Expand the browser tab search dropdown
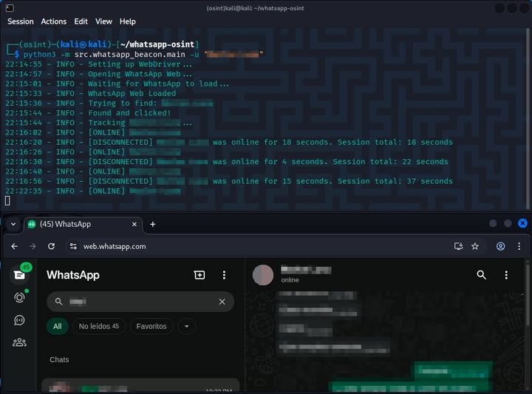 (x=13, y=224)
